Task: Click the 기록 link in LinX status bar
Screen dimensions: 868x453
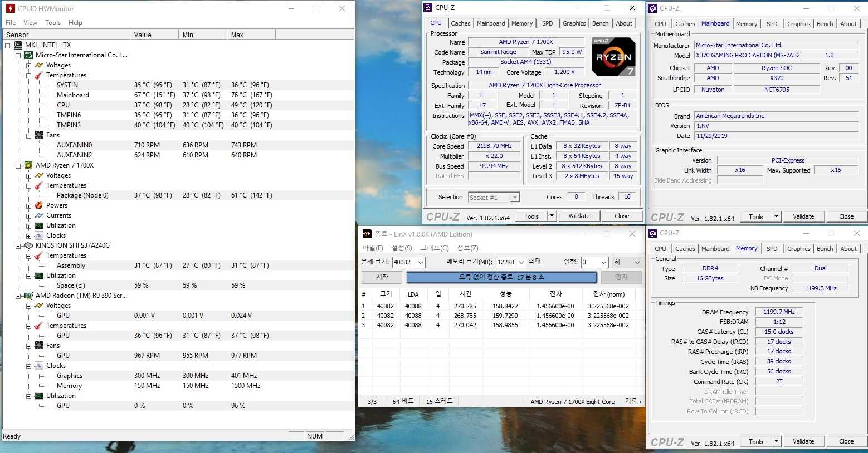Action: [633, 401]
